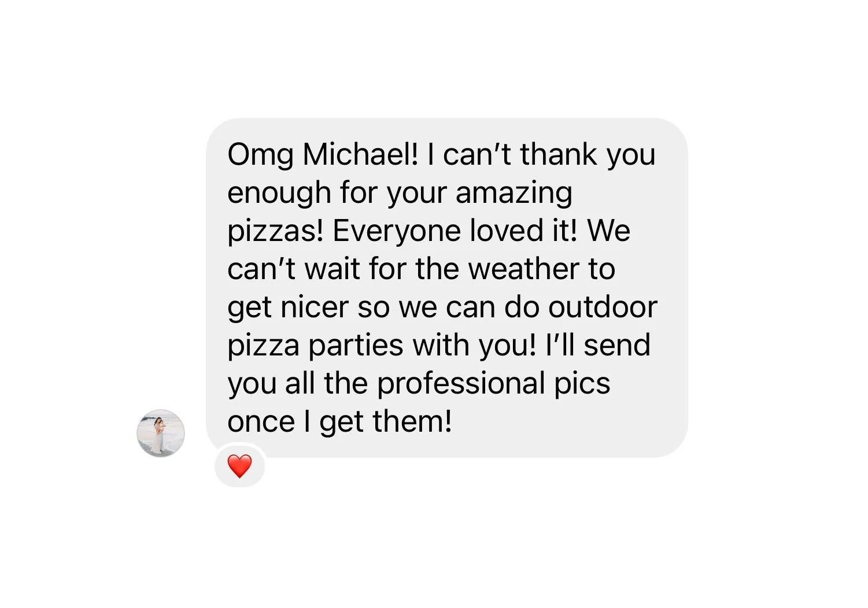Click the white reaction pill around the heart

(x=240, y=466)
